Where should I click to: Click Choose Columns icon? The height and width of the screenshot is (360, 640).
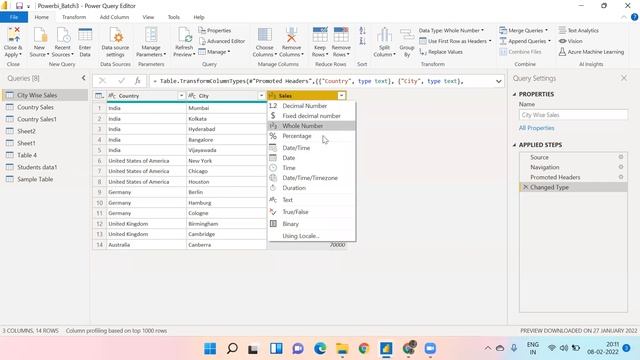pyautogui.click(x=264, y=35)
